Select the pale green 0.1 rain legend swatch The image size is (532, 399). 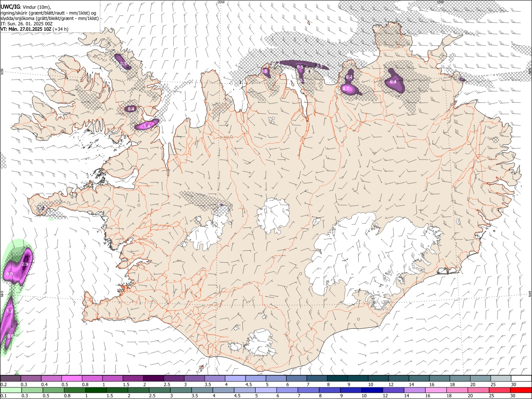click(x=11, y=390)
